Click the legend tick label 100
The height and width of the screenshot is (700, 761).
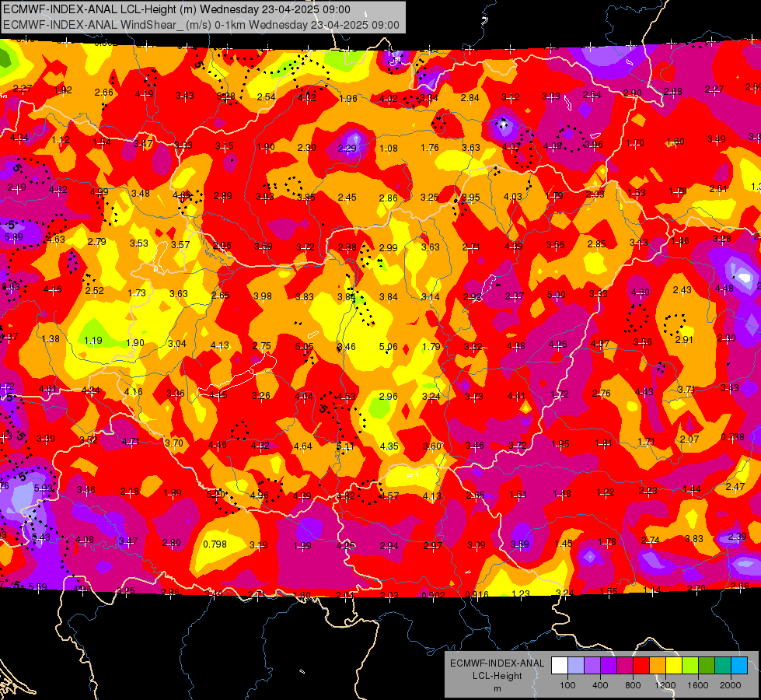coord(567,685)
